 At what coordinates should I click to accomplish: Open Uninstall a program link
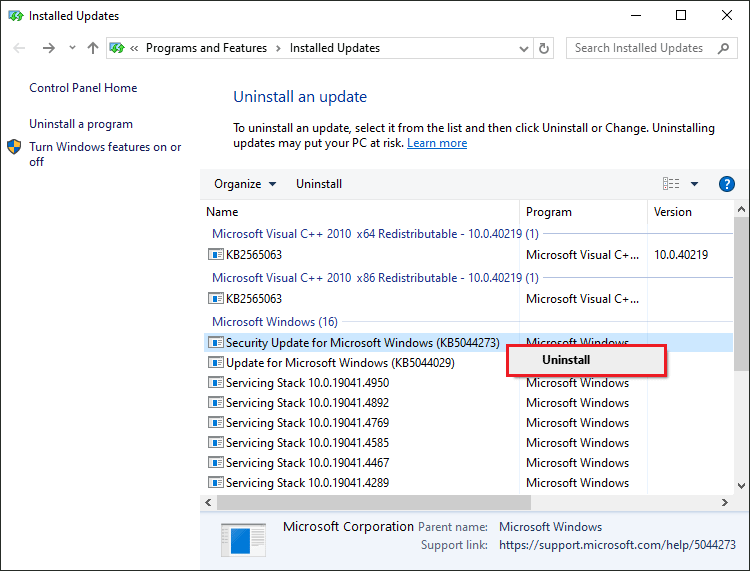[81, 124]
